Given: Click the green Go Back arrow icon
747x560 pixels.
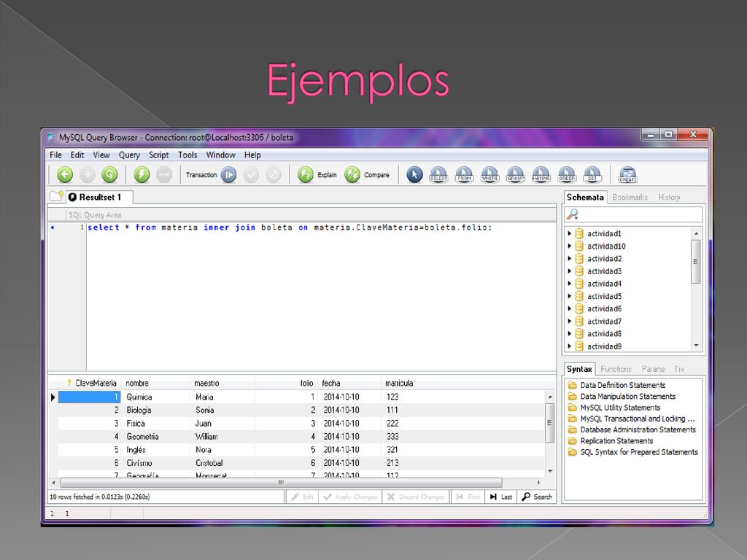Looking at the screenshot, I should 65,175.
